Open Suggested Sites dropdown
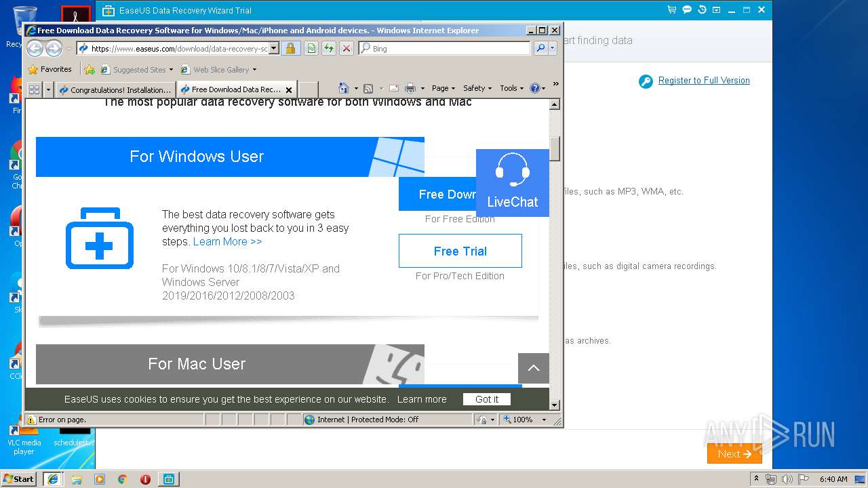The image size is (868, 488). [x=137, y=69]
